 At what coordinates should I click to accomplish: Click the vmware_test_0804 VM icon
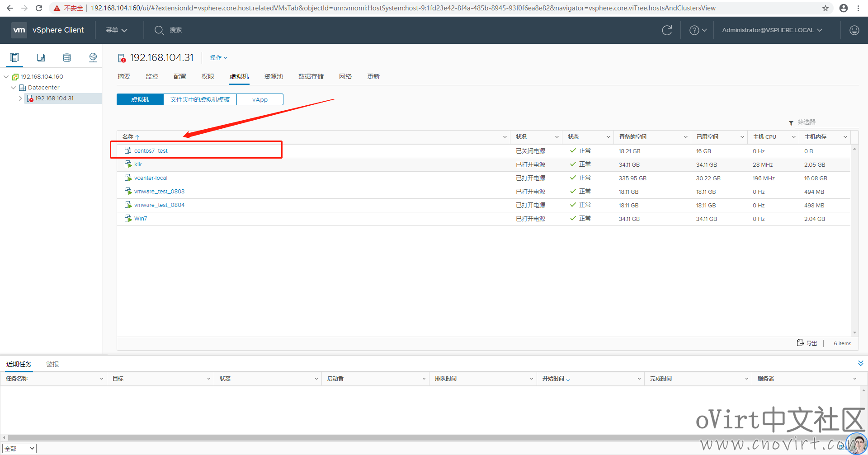[128, 205]
